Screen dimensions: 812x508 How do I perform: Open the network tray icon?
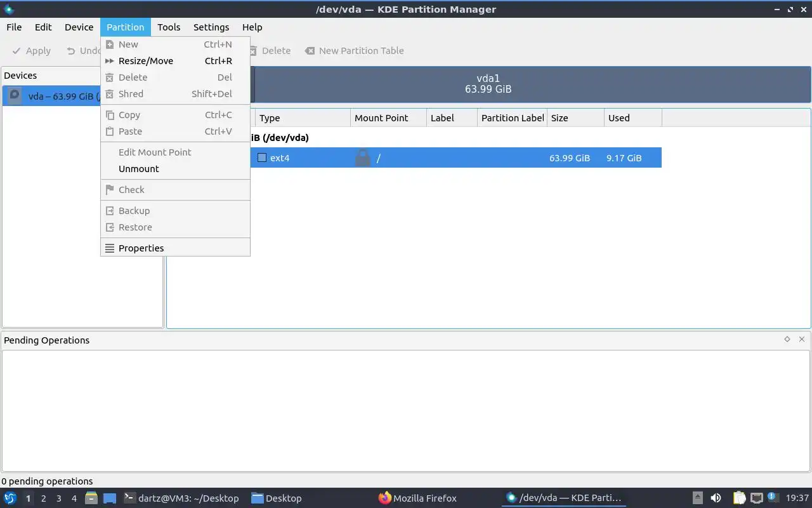tap(756, 498)
